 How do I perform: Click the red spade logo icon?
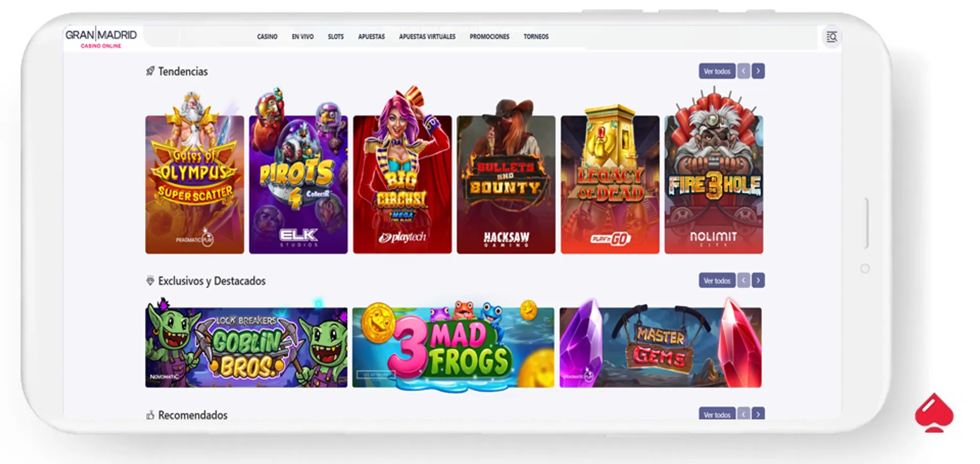click(x=934, y=413)
